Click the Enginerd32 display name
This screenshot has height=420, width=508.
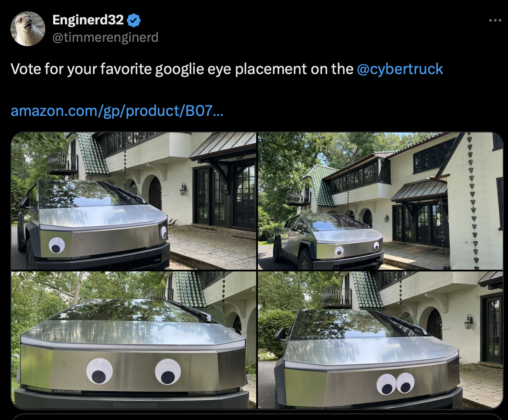pyautogui.click(x=88, y=20)
